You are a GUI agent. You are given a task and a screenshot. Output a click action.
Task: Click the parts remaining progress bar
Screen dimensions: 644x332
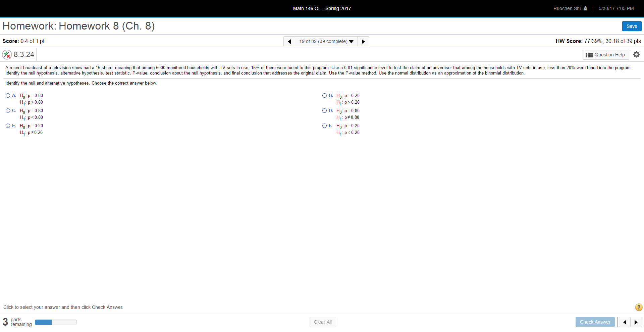(x=56, y=322)
